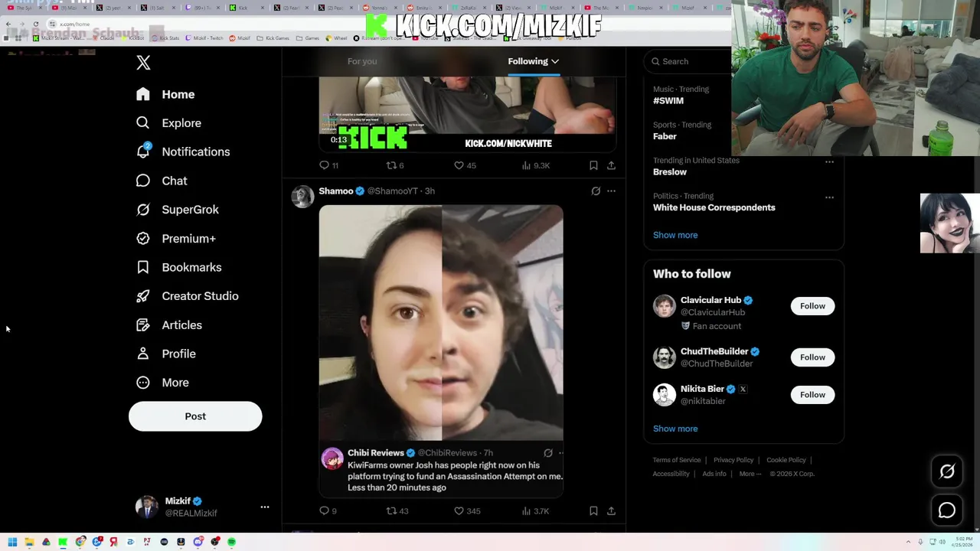This screenshot has width=980, height=551.
Task: Open the quoted Chibi Reviews post
Action: pos(441,470)
